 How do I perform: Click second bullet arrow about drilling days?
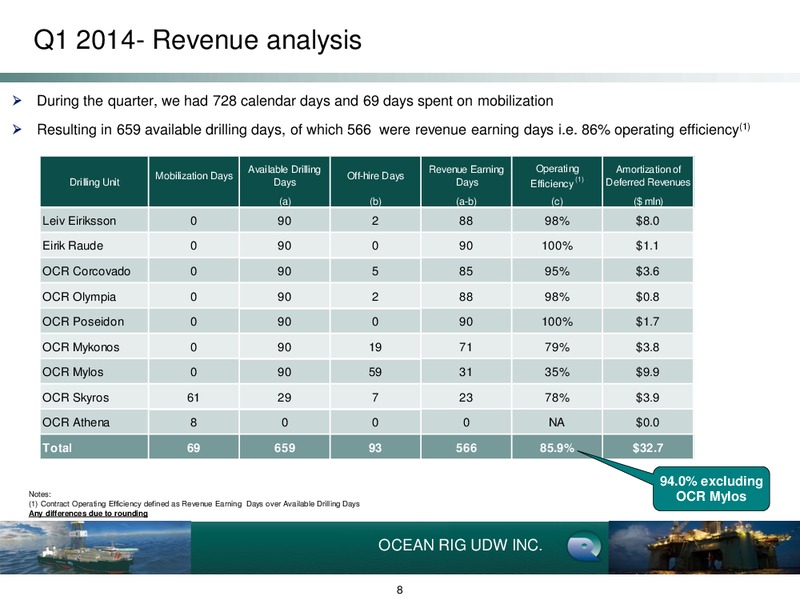17,130
